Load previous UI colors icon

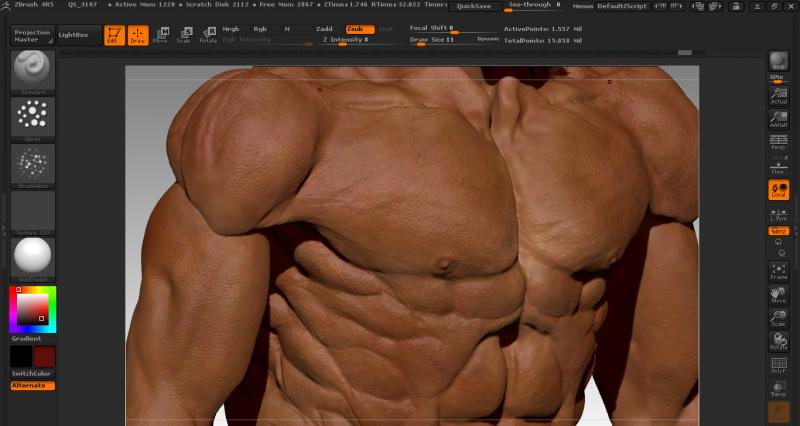pos(698,7)
